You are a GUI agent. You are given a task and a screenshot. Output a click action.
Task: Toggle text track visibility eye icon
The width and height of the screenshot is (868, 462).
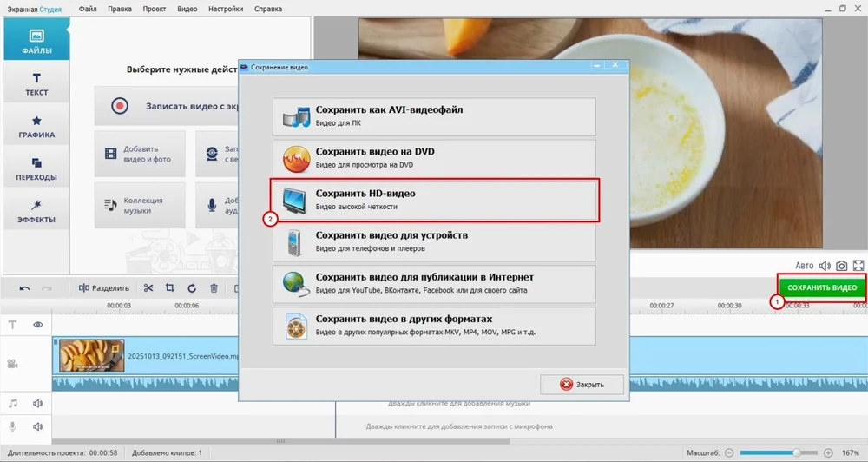pos(38,324)
